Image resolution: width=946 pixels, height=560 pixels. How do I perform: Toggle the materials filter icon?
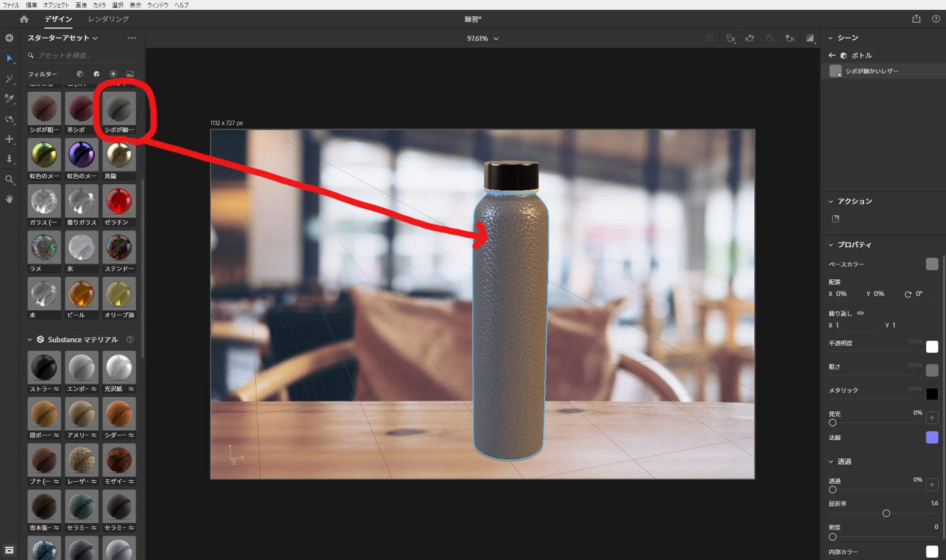tap(97, 74)
